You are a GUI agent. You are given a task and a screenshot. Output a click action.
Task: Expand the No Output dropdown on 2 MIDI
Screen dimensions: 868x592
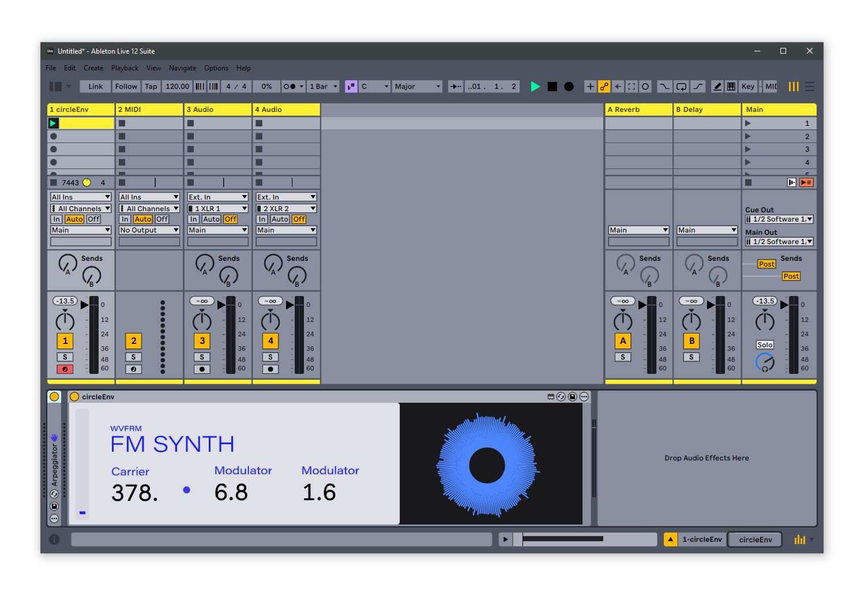149,230
